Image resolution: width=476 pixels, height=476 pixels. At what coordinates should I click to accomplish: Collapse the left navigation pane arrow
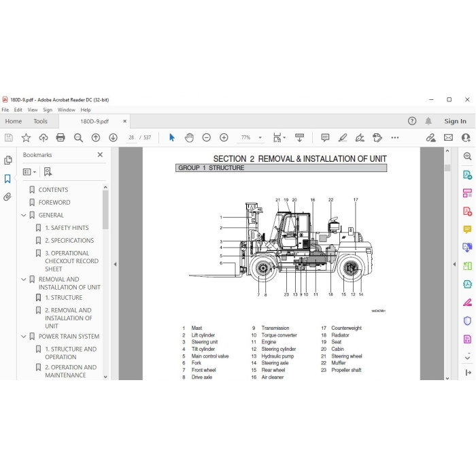click(115, 265)
